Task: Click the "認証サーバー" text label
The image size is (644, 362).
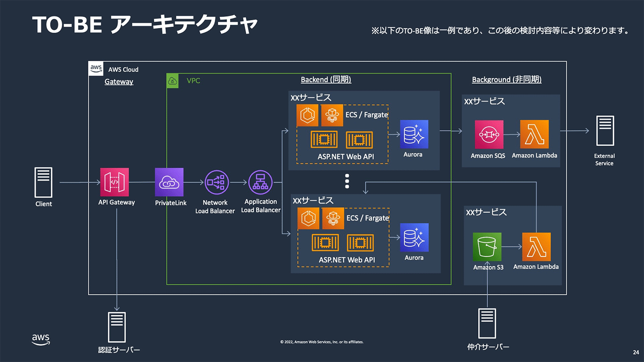Action: [119, 350]
